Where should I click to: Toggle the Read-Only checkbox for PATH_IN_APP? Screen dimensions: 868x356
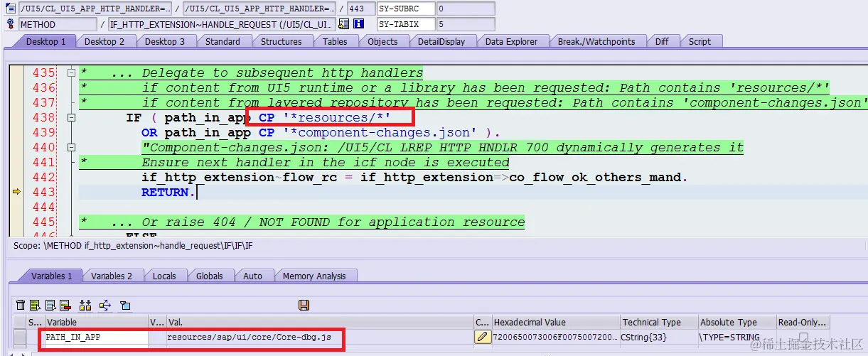pyautogui.click(x=803, y=337)
